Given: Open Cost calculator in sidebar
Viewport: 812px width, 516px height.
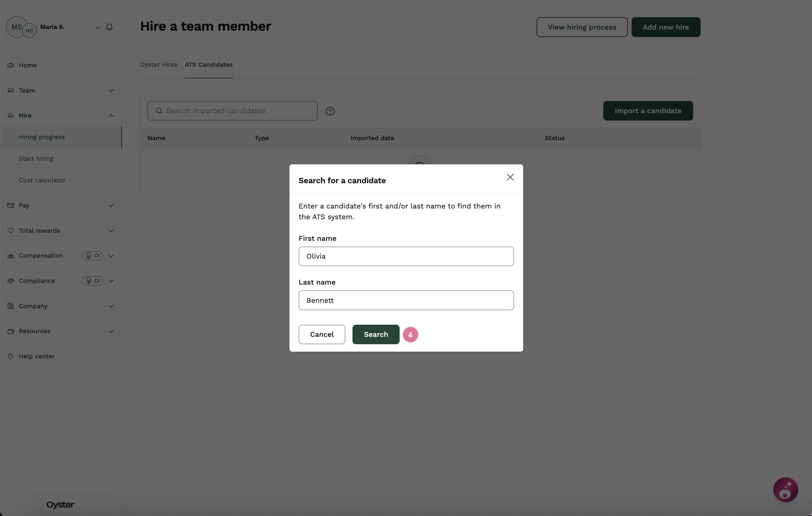Looking at the screenshot, I should point(42,180).
